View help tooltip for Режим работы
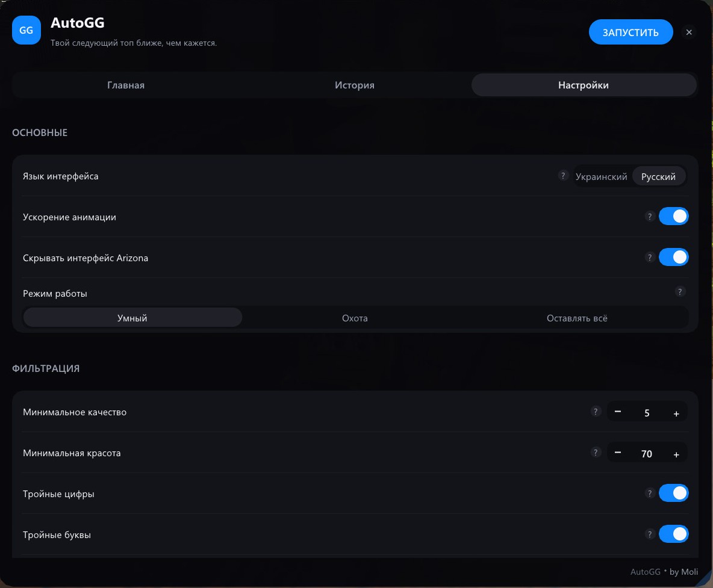The image size is (713, 588). click(x=680, y=292)
